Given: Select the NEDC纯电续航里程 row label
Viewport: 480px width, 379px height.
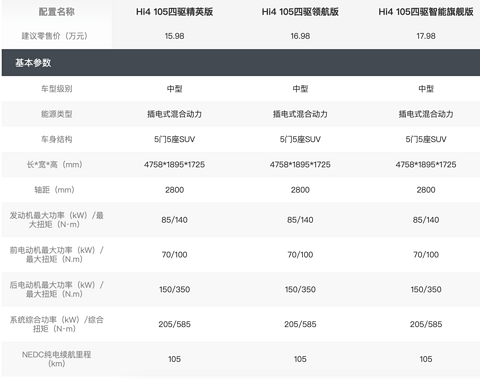Looking at the screenshot, I should click(56, 359).
